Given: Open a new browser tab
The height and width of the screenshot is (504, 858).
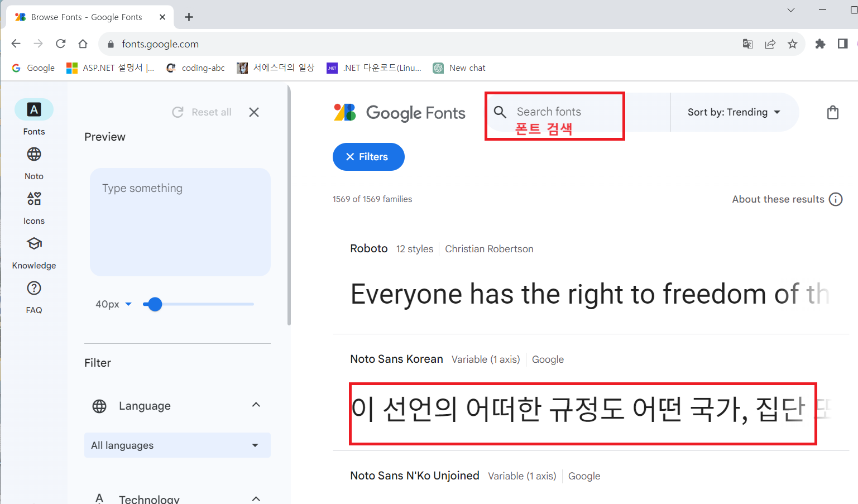Looking at the screenshot, I should [189, 17].
